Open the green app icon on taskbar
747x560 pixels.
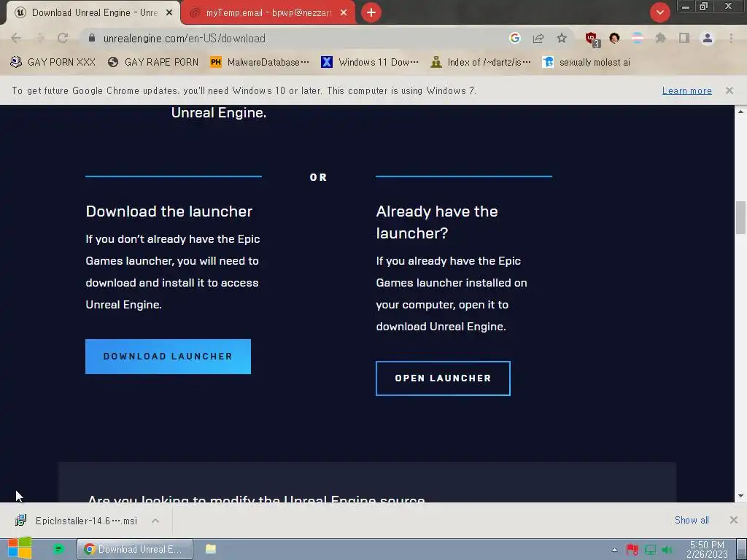58,549
